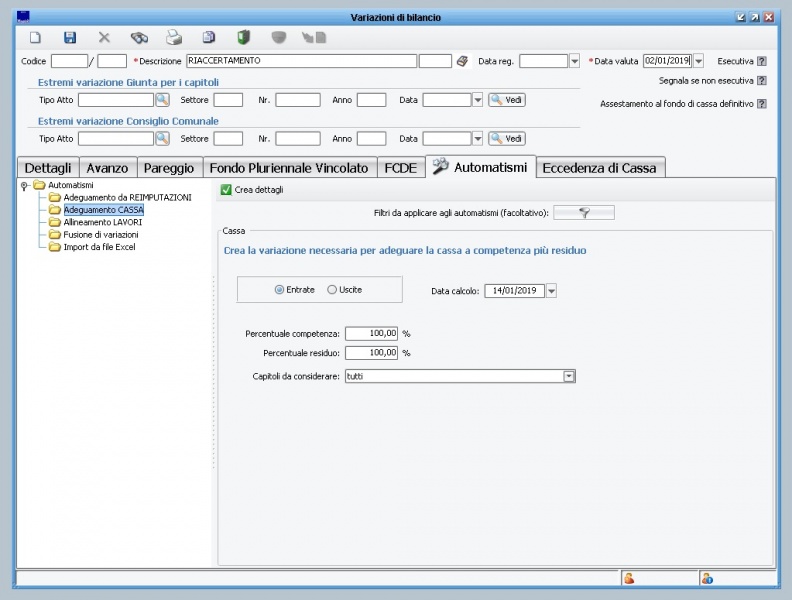This screenshot has width=792, height=600.
Task: Click the delete X toolbar icon
Action: point(104,38)
